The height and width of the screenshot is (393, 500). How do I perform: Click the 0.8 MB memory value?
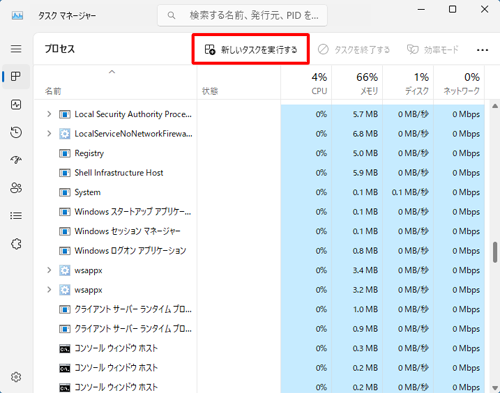click(365, 251)
